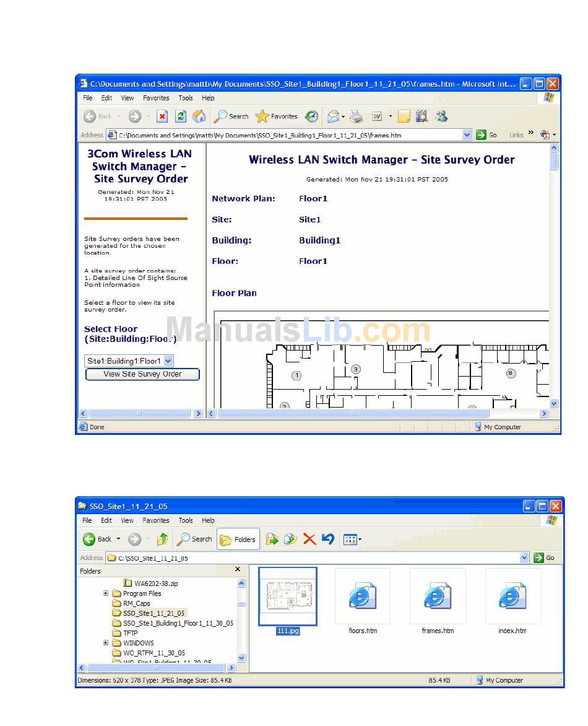The height and width of the screenshot is (726, 588).
Task: Click the View Site Survey Order button
Action: (x=142, y=374)
